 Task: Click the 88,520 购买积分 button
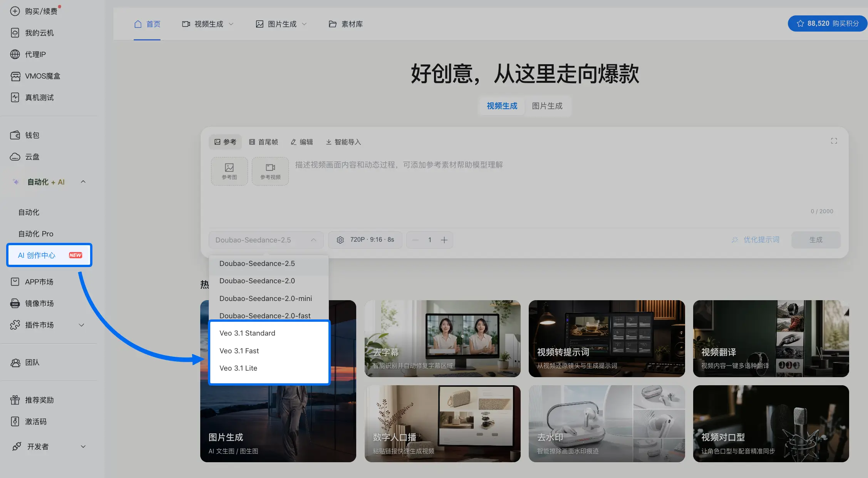tap(827, 23)
